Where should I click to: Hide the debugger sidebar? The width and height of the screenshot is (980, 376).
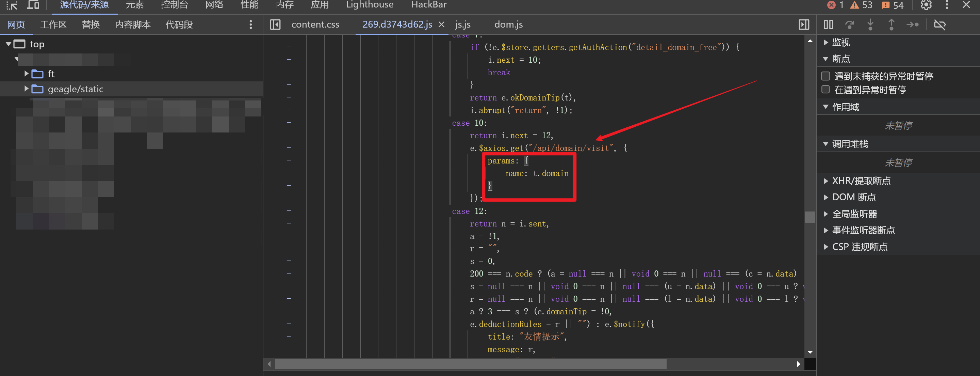click(x=804, y=25)
